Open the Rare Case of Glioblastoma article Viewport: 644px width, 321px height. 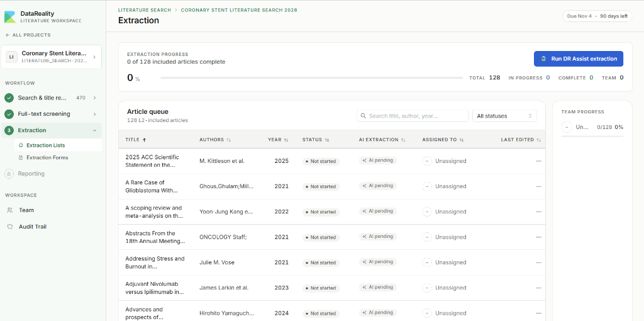coord(152,186)
